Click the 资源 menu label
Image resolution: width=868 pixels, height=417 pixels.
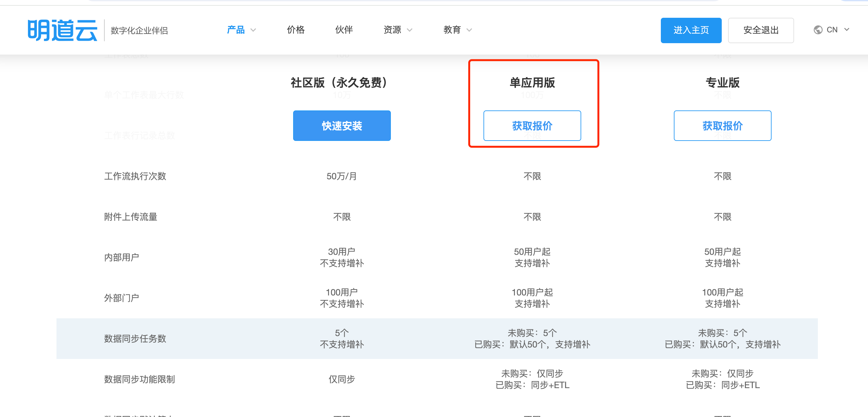(x=392, y=30)
